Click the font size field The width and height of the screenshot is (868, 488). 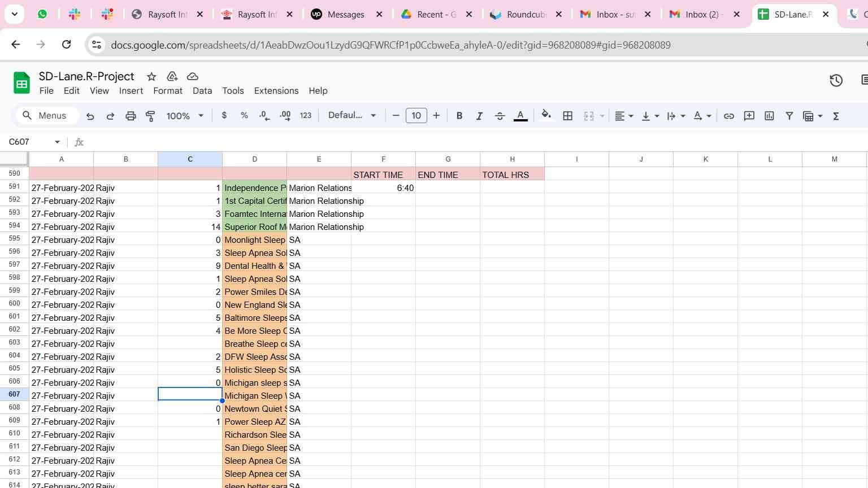[416, 115]
